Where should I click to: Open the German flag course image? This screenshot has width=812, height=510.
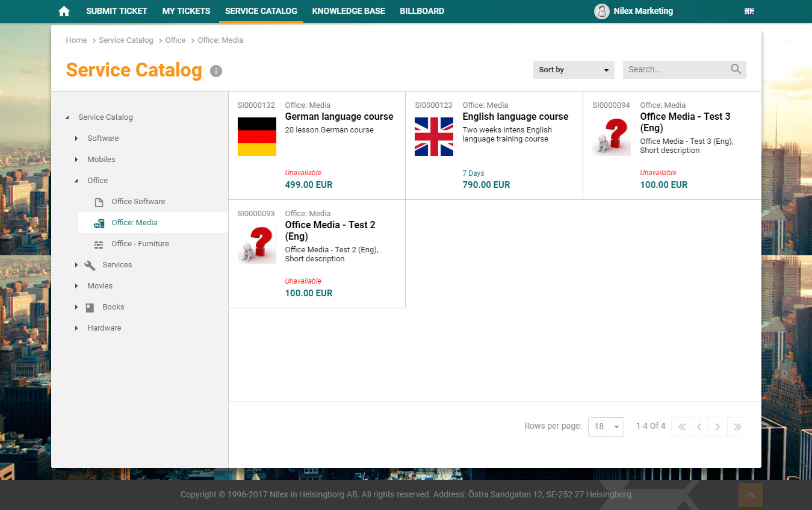pos(257,137)
